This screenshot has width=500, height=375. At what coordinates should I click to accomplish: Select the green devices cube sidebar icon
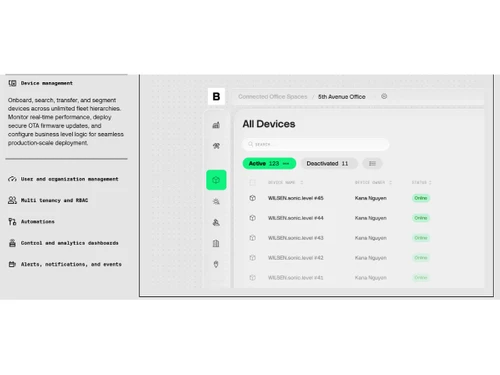216,180
